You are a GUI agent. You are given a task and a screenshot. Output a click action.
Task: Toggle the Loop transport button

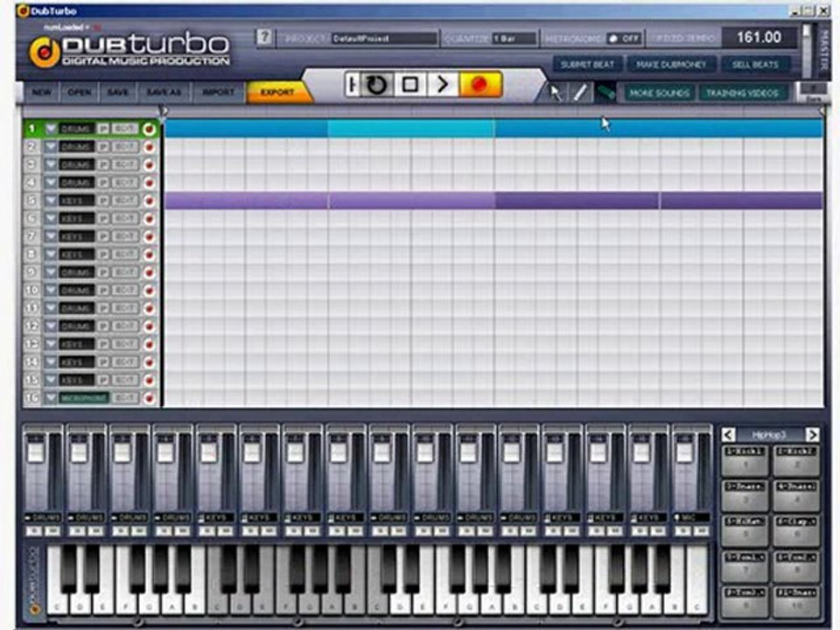coord(376,85)
